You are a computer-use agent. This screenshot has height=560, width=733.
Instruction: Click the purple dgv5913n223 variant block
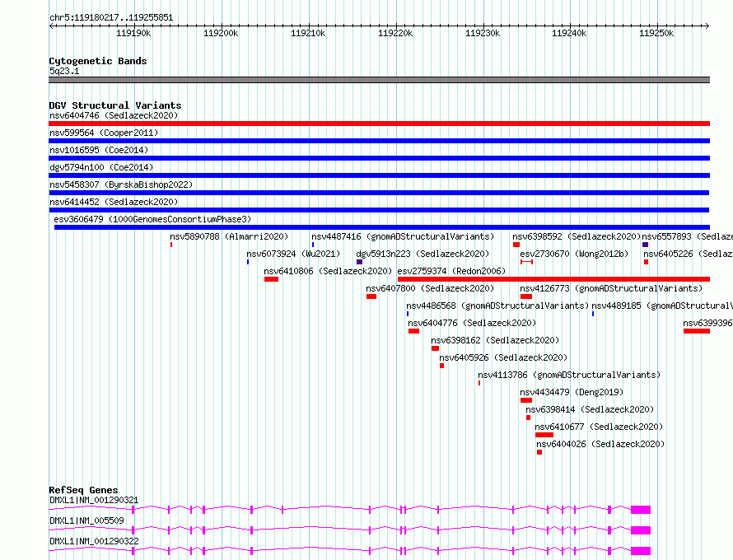point(359,262)
